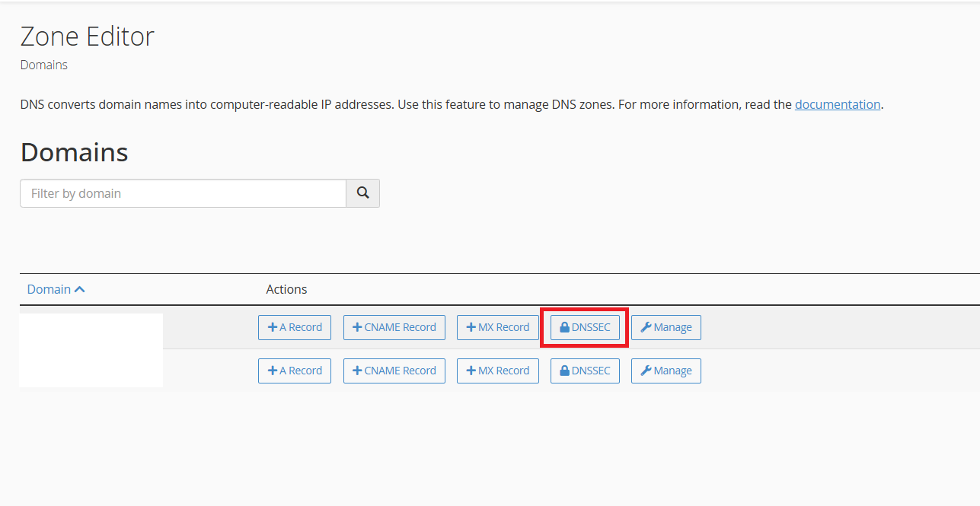
Task: Focus the Filter by domain field
Action: coord(183,193)
